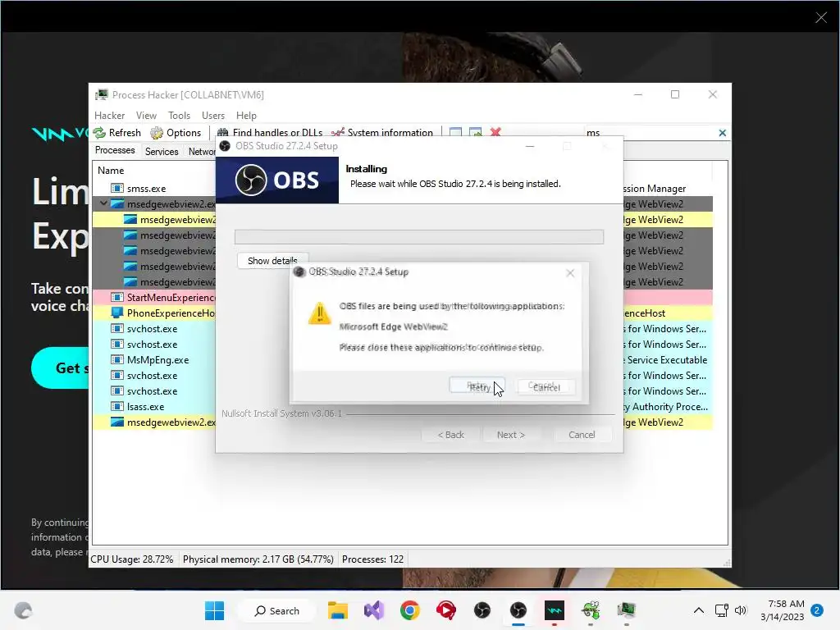Viewport: 840px width, 630px height.
Task: Close the overlay with top-right X
Action: (820, 18)
